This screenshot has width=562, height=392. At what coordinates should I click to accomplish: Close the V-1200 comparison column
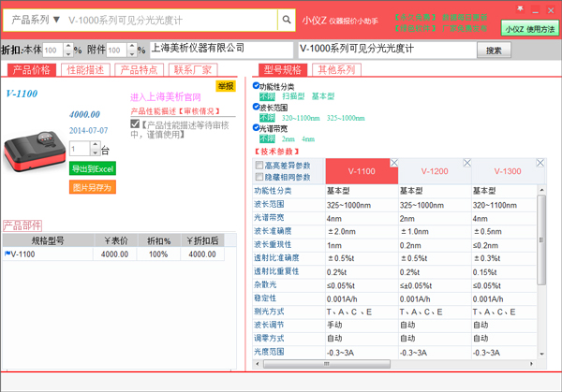[467, 164]
